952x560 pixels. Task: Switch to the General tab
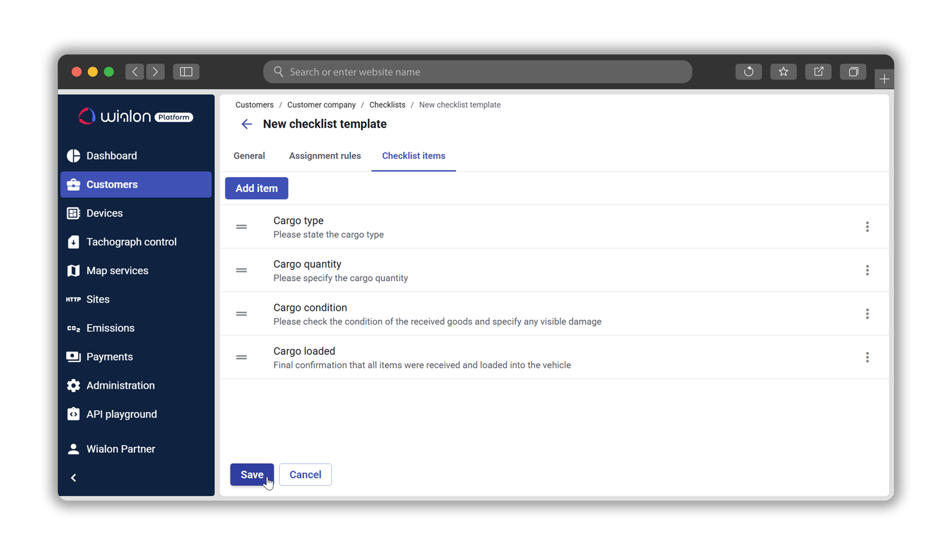249,156
